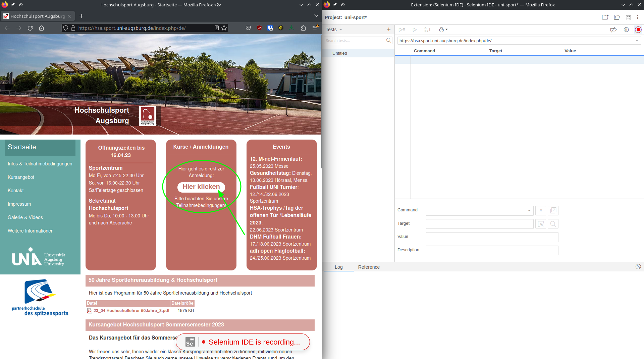The width and height of the screenshot is (644, 359).
Task: Open the test execution speed control
Action: (x=443, y=30)
